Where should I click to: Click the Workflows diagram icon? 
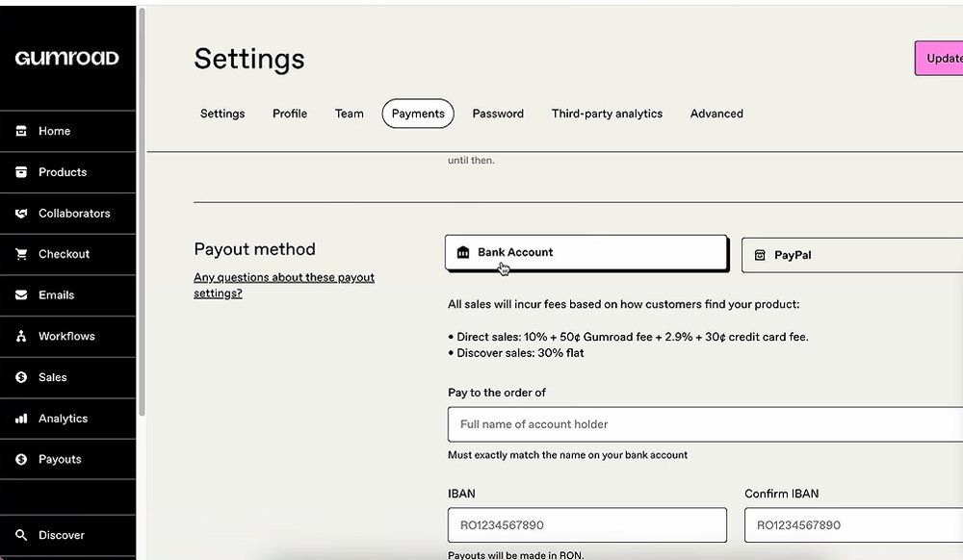pos(21,336)
